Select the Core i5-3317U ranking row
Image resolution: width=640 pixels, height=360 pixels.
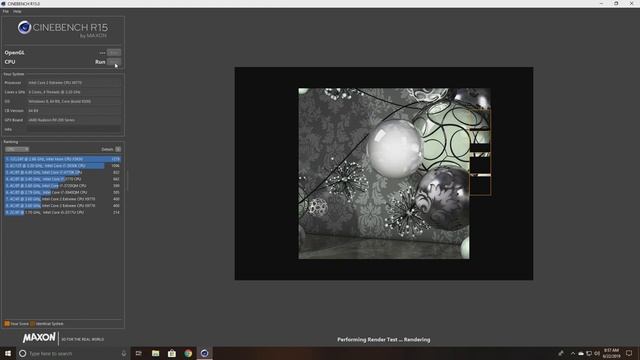click(x=63, y=212)
